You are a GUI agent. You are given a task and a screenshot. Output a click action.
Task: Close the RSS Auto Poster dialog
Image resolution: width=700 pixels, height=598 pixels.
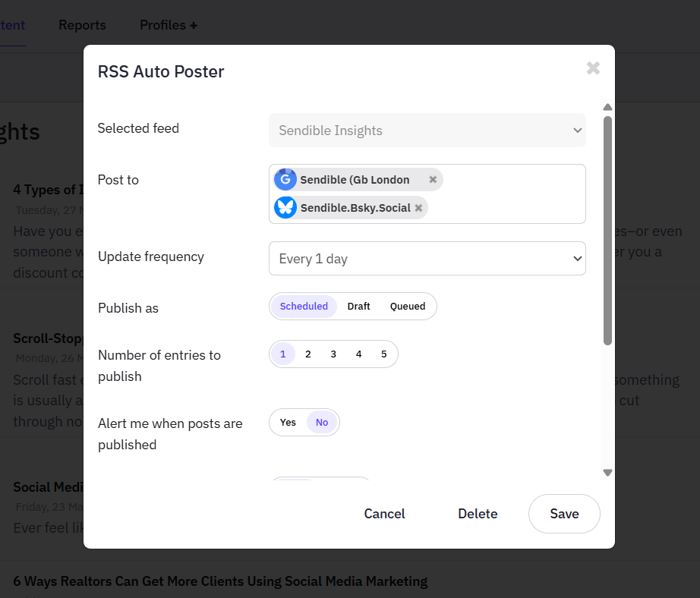click(593, 68)
